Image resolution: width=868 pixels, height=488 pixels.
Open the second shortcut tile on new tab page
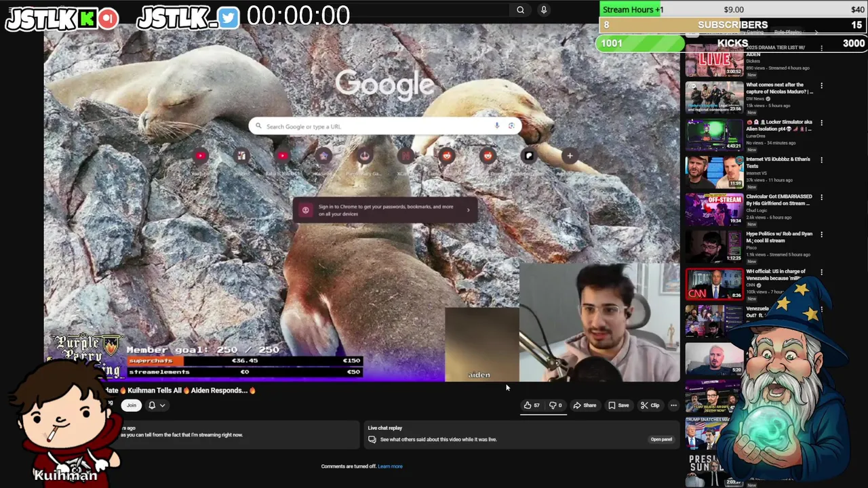pos(241,156)
